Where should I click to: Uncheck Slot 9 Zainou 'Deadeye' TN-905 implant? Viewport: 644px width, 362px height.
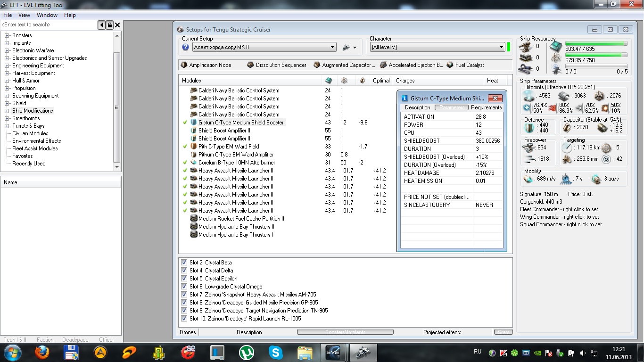pos(184,311)
